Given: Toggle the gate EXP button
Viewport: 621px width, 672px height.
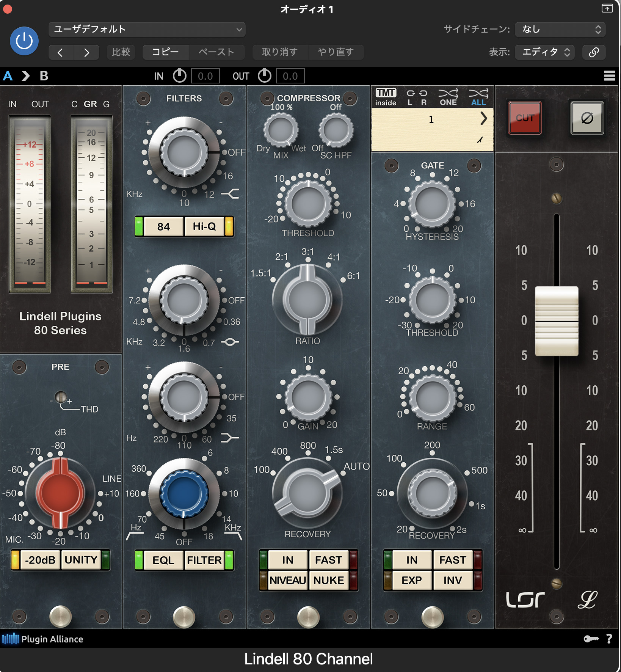Looking at the screenshot, I should (412, 580).
